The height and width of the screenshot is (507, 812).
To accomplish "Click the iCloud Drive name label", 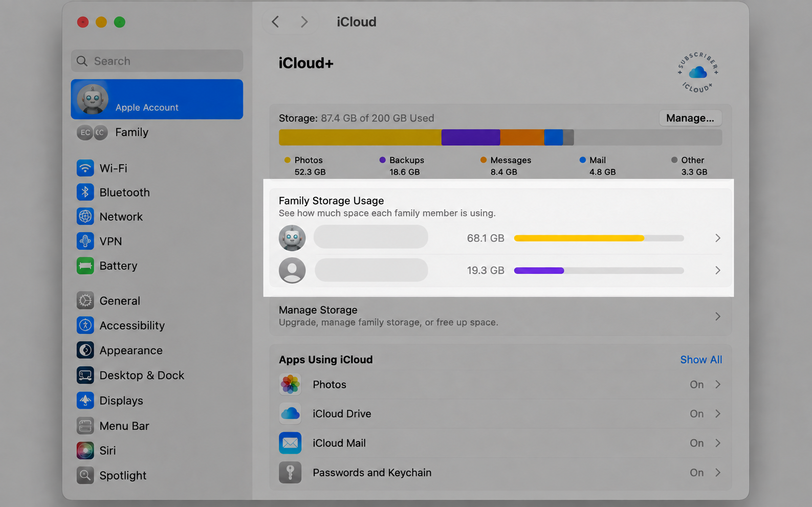I will click(x=342, y=413).
